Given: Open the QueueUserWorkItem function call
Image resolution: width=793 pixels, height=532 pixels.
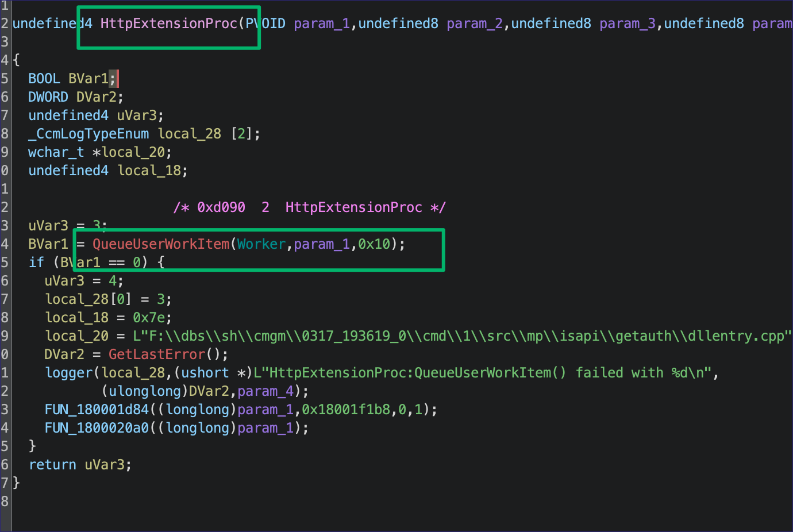Looking at the screenshot, I should coord(161,244).
